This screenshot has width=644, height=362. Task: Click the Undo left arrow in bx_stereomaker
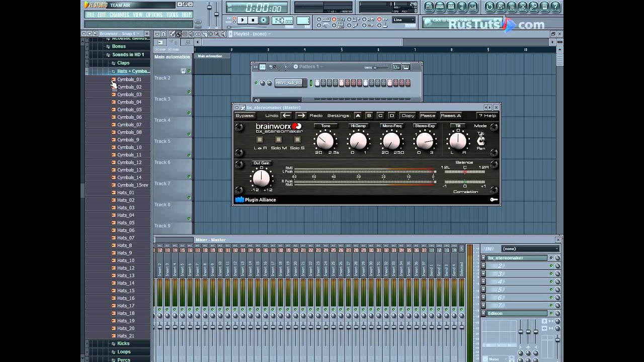pos(286,116)
